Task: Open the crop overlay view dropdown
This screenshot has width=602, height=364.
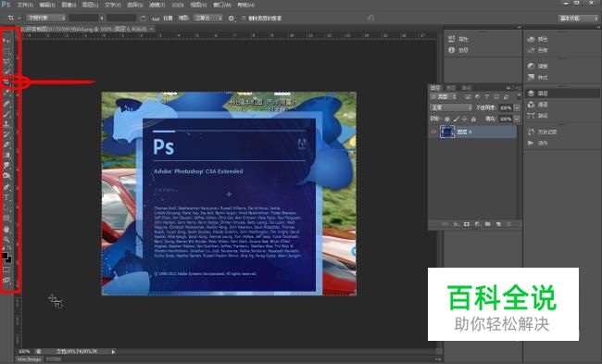Action: click(x=207, y=18)
